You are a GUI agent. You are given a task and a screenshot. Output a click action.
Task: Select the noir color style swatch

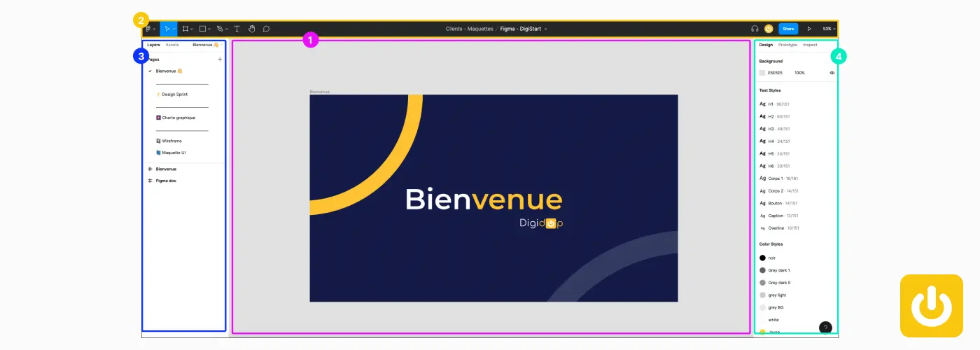(762, 258)
